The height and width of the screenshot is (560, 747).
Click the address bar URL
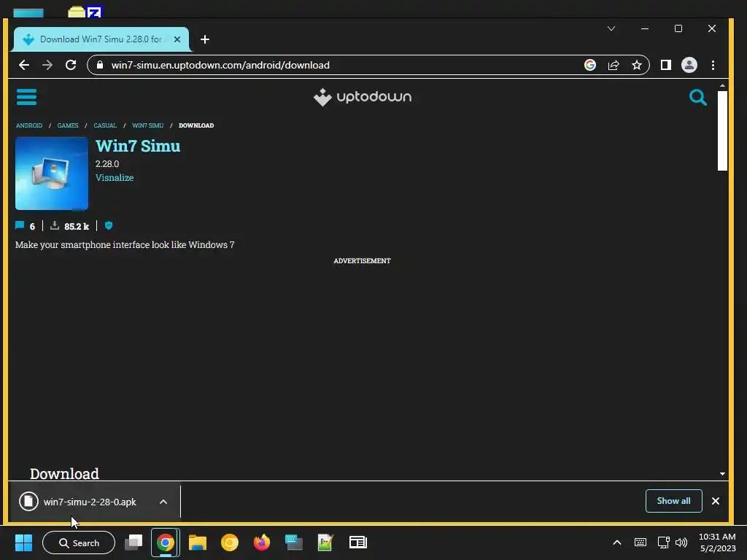point(220,65)
